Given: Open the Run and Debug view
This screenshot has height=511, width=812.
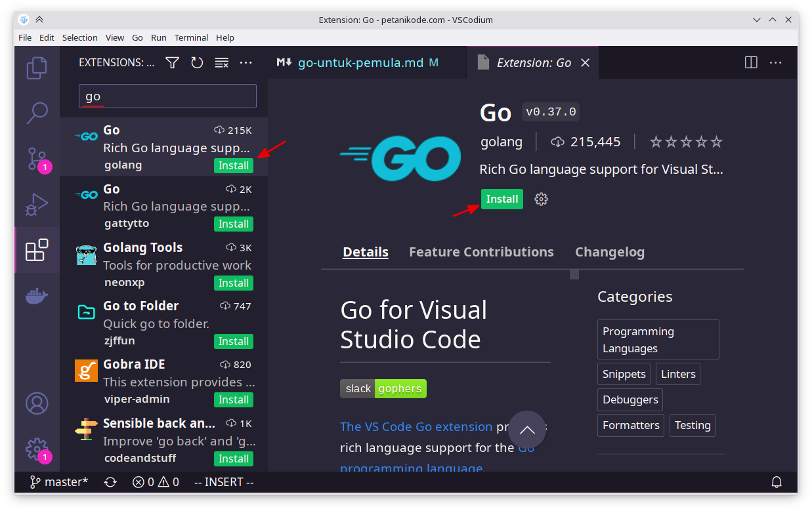Looking at the screenshot, I should 37,204.
